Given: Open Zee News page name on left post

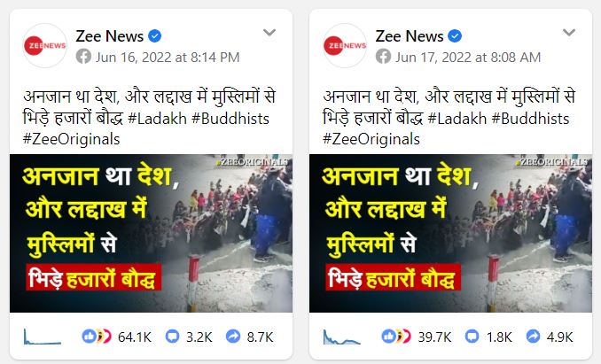Looking at the screenshot, I should 110,36.
